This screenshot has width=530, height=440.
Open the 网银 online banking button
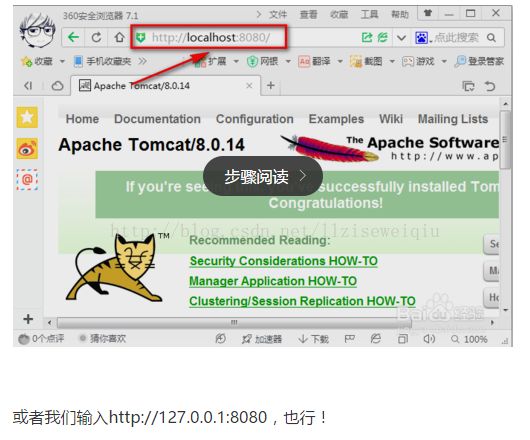pos(262,62)
